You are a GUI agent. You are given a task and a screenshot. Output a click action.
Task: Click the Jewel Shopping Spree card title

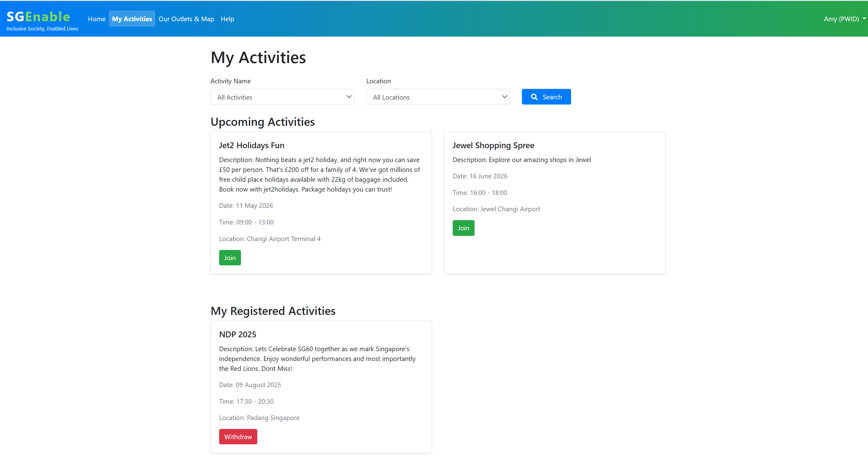[493, 145]
